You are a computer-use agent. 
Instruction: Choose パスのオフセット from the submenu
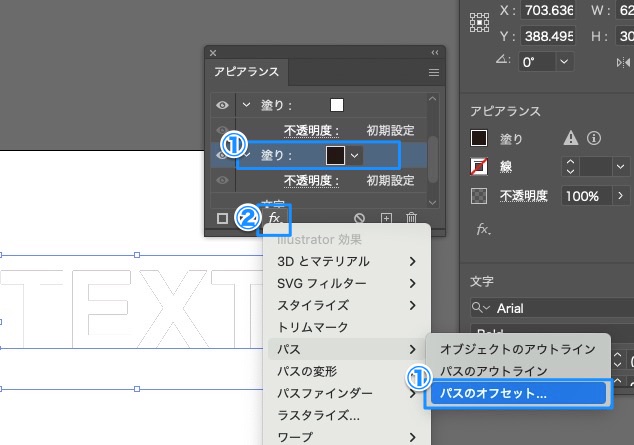[x=494, y=393]
